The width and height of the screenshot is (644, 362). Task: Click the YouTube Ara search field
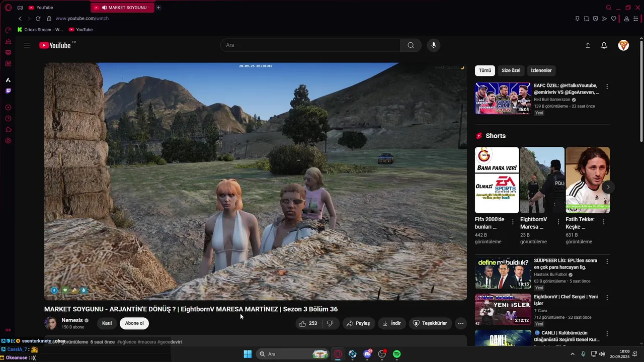(310, 45)
